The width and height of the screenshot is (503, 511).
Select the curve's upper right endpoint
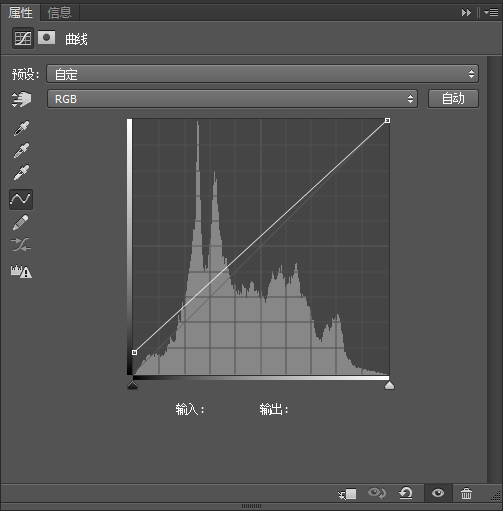[x=387, y=120]
